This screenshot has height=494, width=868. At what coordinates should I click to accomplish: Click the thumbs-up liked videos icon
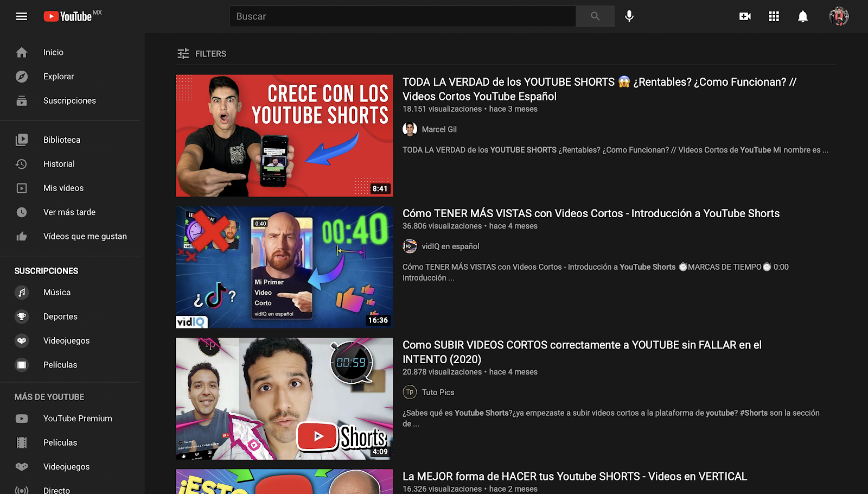pyautogui.click(x=22, y=236)
